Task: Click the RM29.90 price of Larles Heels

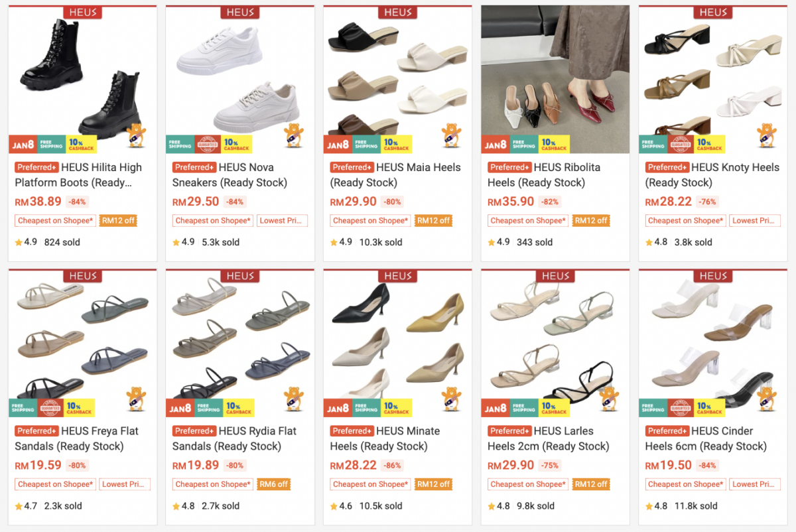Action: pyautogui.click(x=511, y=466)
